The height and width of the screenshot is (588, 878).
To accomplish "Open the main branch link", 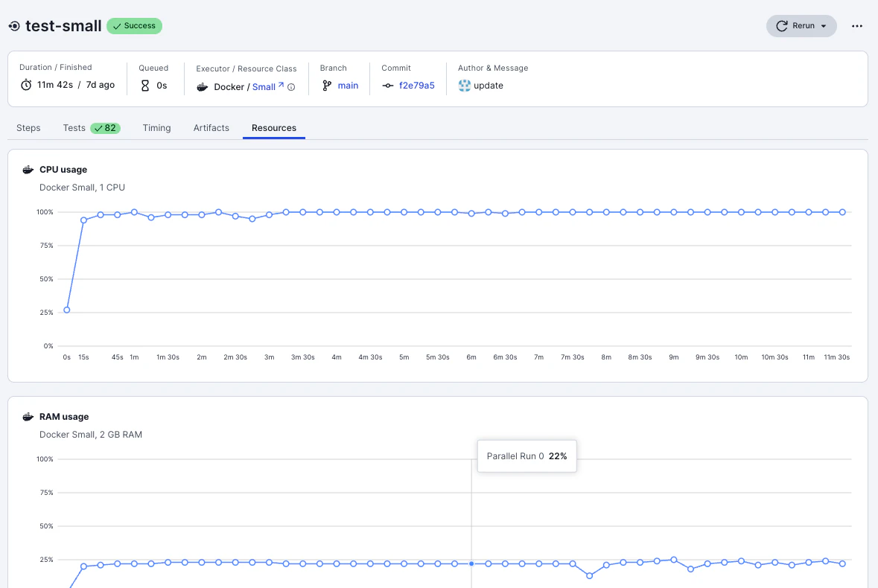I will click(348, 86).
